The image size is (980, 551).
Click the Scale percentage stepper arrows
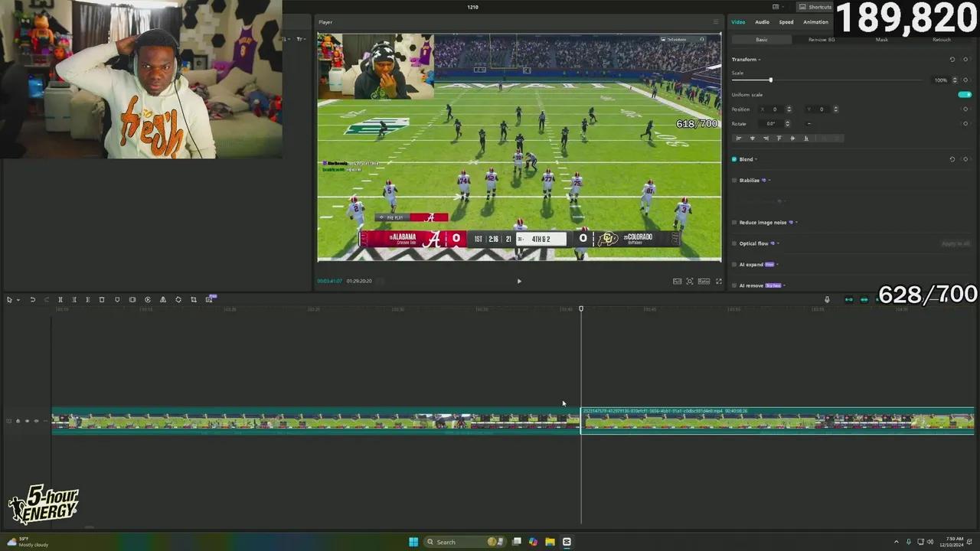click(x=954, y=80)
